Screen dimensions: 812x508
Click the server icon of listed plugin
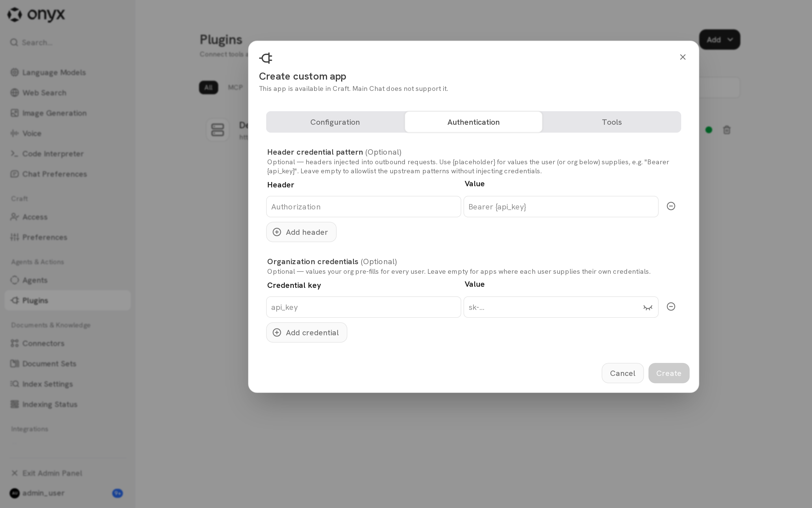[217, 130]
